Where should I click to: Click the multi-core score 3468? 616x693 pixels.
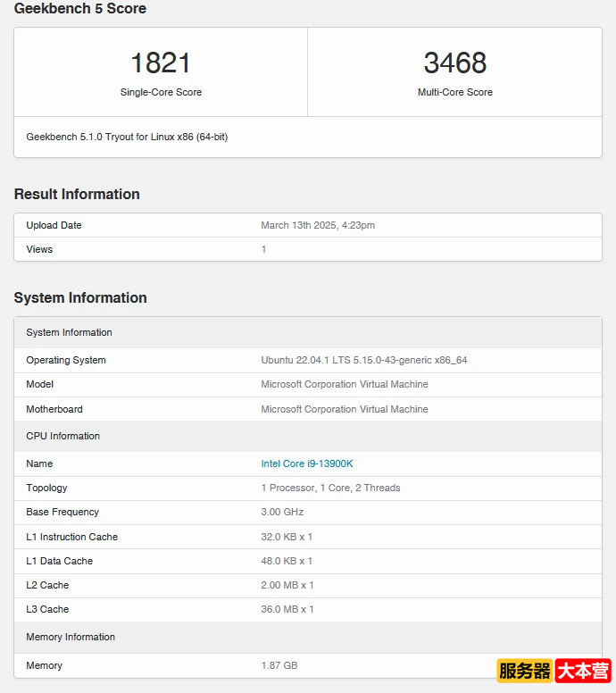coord(454,63)
